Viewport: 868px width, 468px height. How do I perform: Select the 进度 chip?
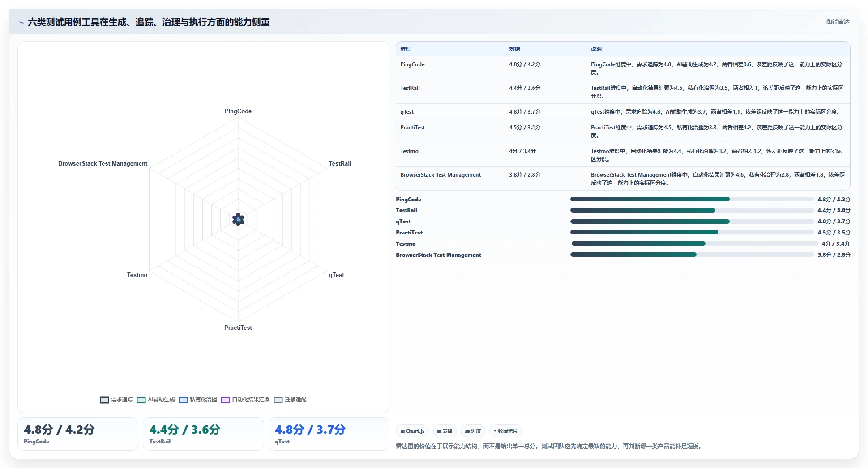coord(473,431)
